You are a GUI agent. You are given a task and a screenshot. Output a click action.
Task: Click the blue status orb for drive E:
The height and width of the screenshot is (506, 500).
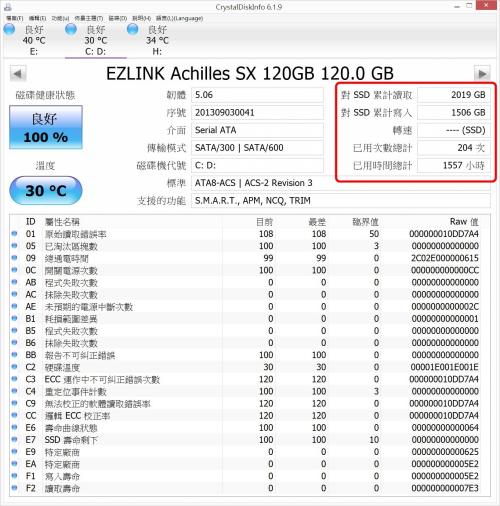9,30
